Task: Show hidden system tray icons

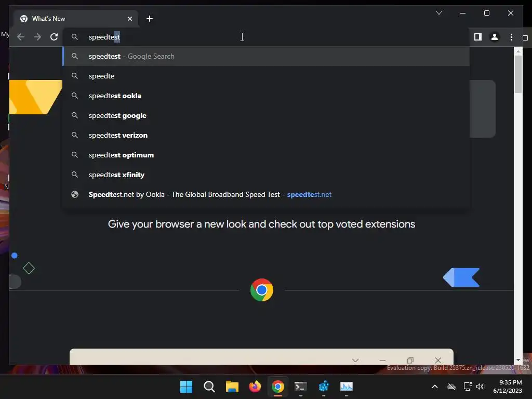Action: click(435, 387)
